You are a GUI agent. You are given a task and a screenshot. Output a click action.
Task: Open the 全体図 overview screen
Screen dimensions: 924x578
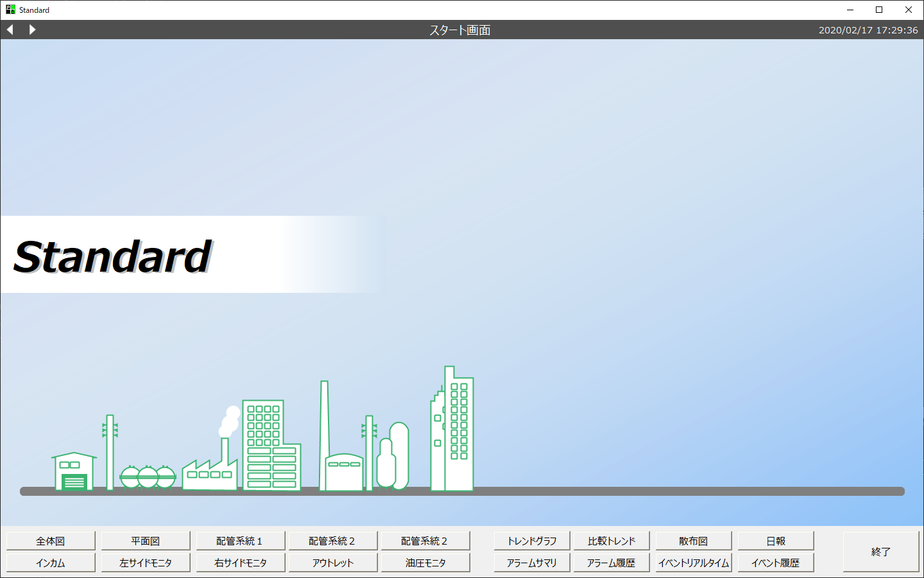click(51, 541)
